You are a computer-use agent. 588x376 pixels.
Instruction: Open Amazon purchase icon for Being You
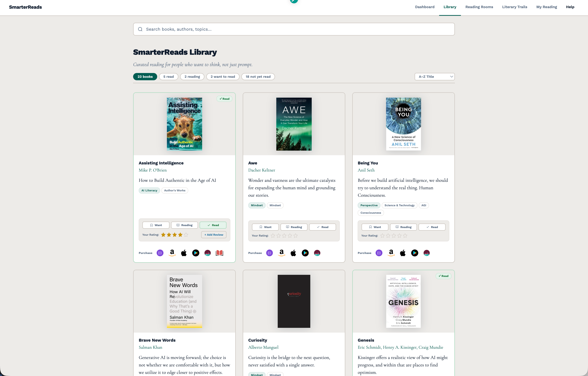(x=391, y=253)
